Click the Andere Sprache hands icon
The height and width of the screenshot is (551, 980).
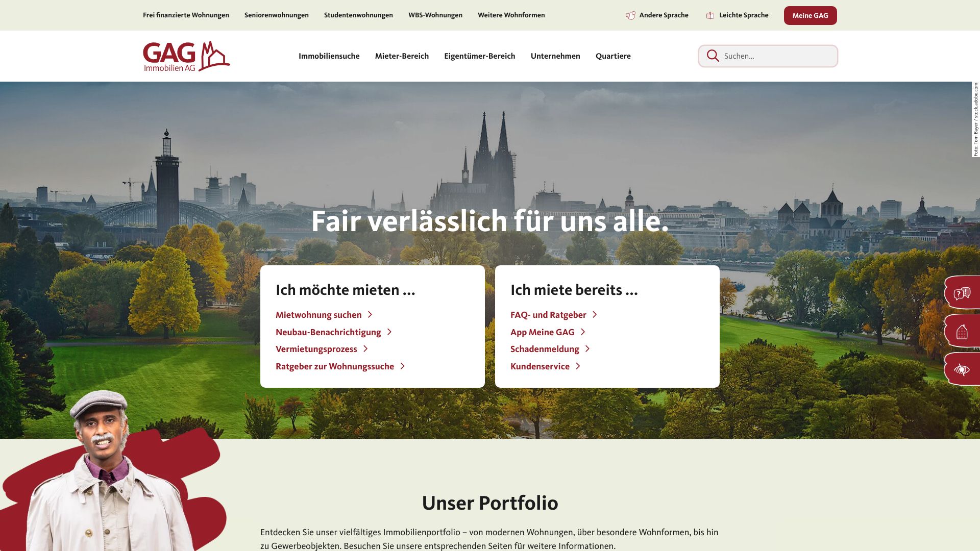coord(631,15)
